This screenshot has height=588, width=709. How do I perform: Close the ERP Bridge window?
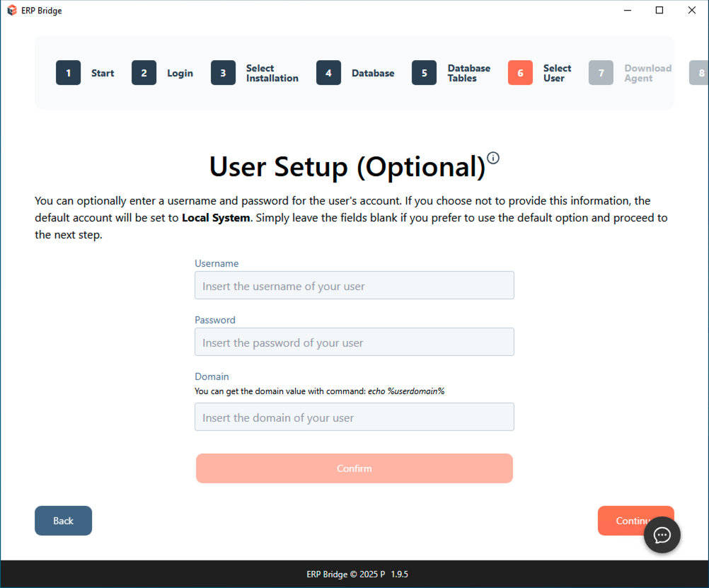click(x=692, y=11)
